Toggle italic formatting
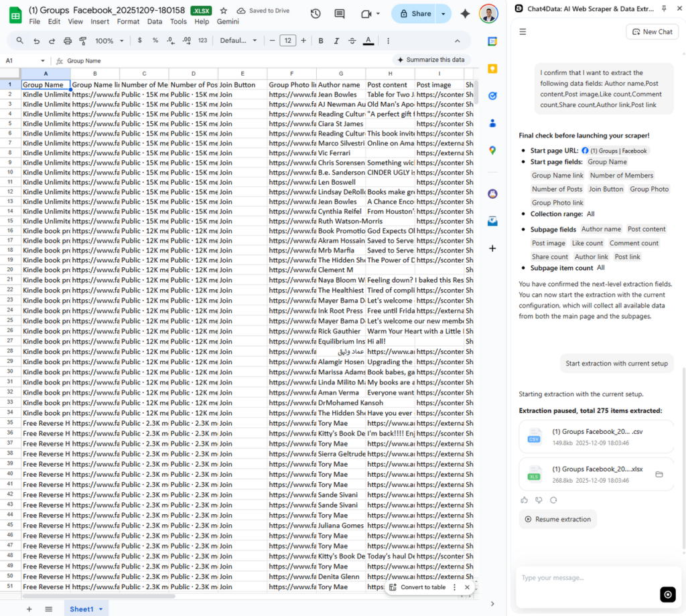Screen dimensions: 686x616 (336, 40)
